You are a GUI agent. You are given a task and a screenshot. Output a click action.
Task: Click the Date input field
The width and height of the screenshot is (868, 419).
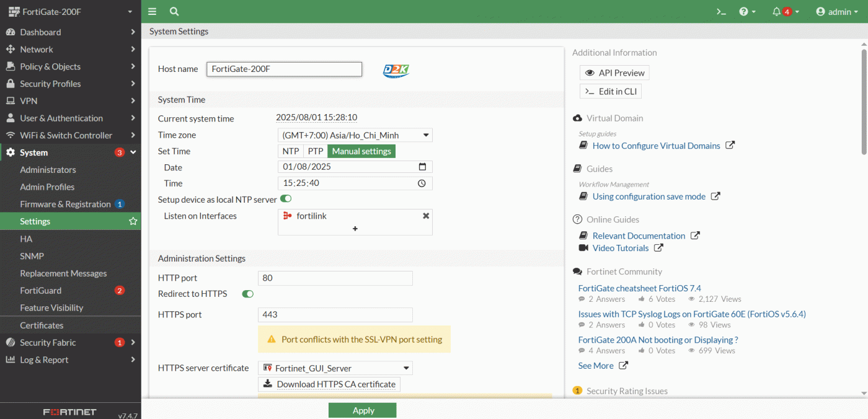coord(355,167)
